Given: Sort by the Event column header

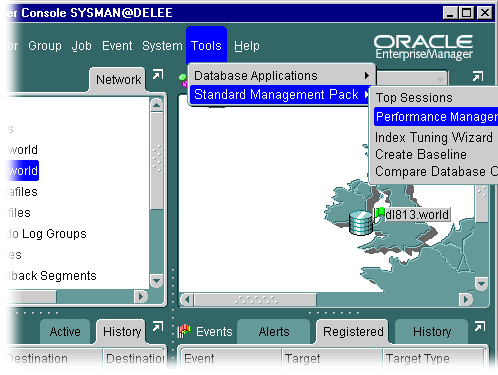Looking at the screenshot, I should click(x=231, y=359).
